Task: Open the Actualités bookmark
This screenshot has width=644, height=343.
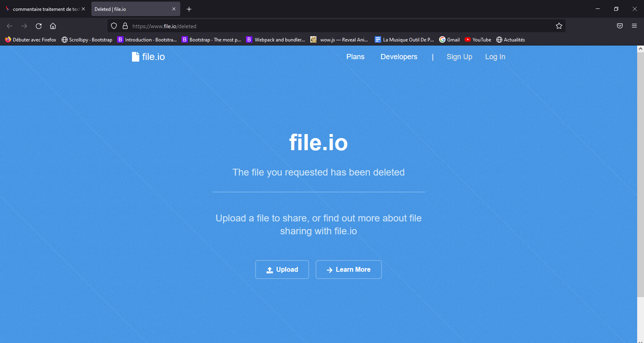Action: [510, 39]
